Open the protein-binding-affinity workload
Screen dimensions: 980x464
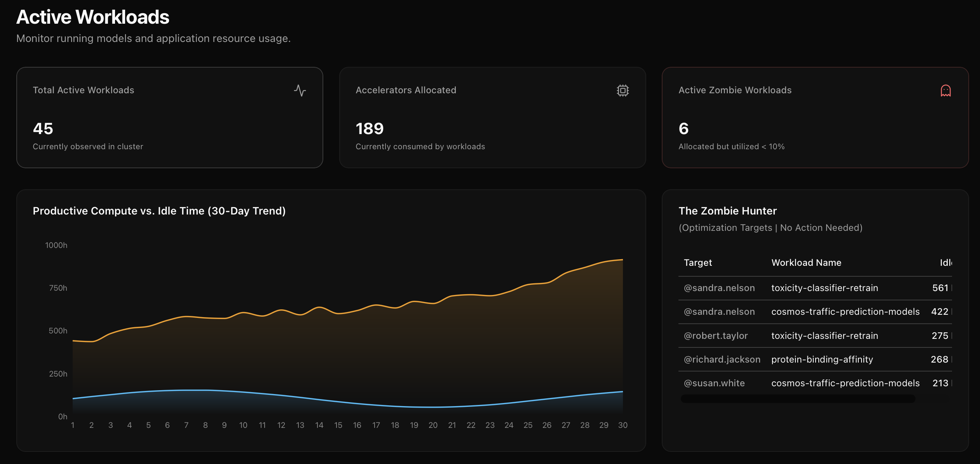[822, 359]
